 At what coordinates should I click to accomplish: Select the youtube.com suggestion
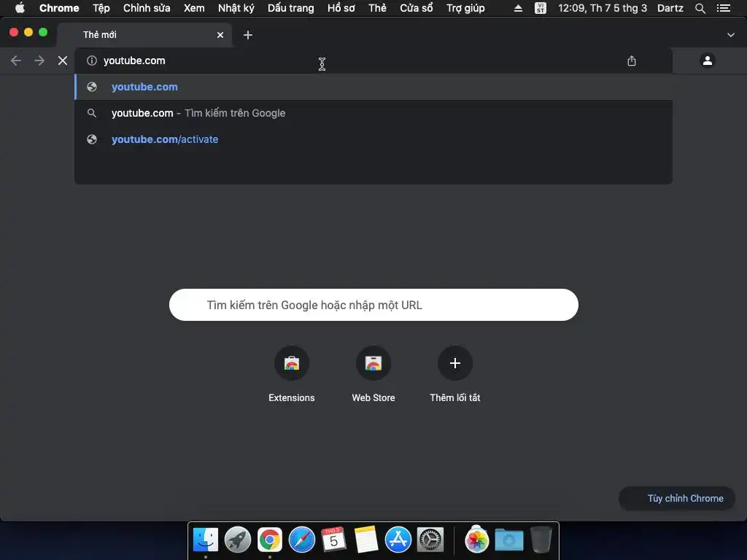(x=373, y=87)
